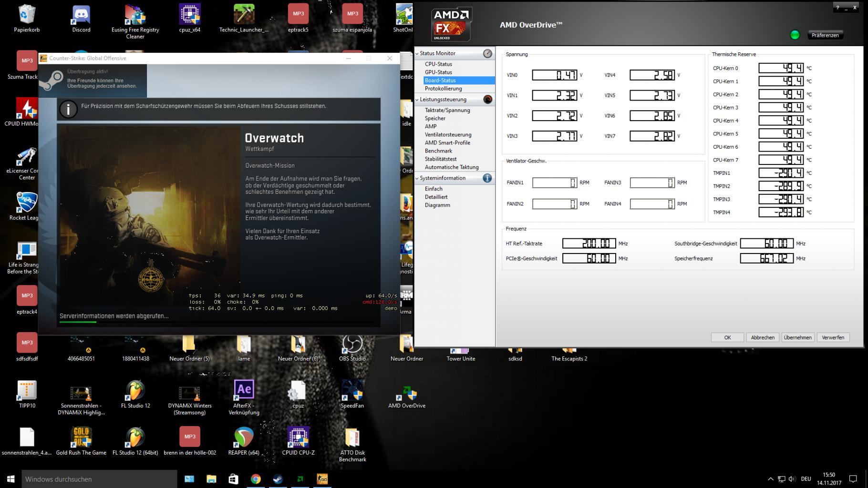Launch Eusing Free Registry Cleaner shortcut
Screen dimensions: 868x488
tap(135, 21)
